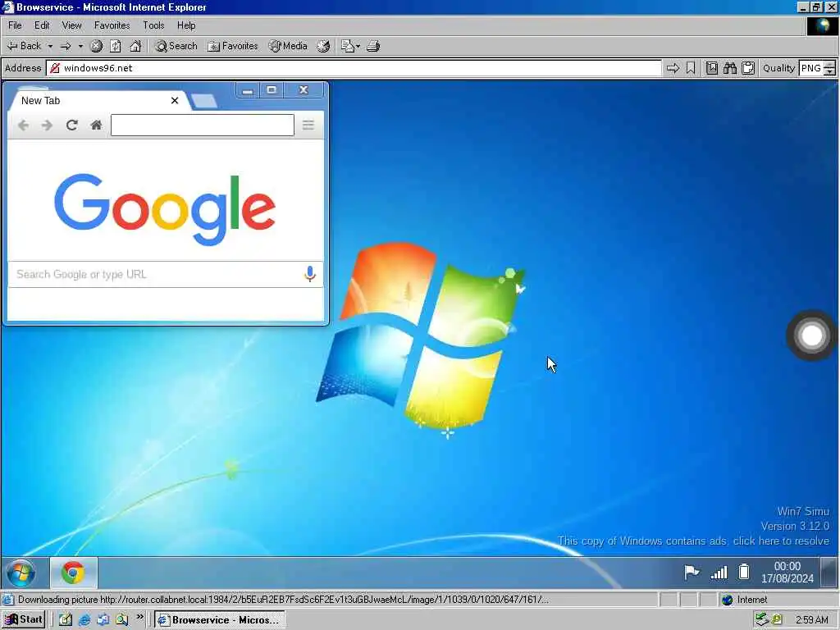Open the Help menu
The width and height of the screenshot is (840, 630).
pos(186,25)
